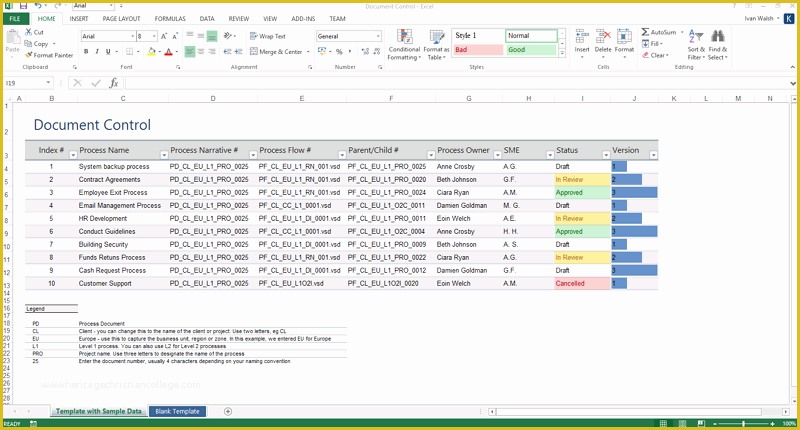
Task: Switch to the DATA ribbon tab
Action: click(x=207, y=18)
